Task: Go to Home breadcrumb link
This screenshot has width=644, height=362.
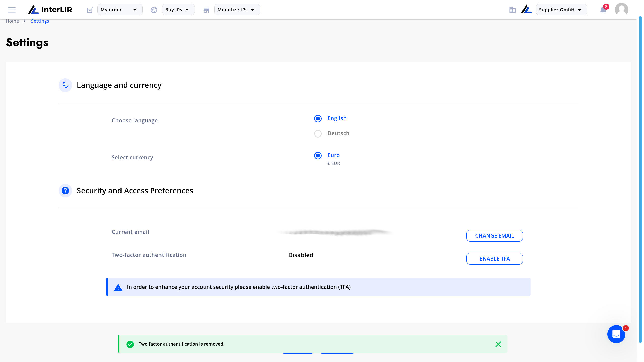Action: (x=12, y=21)
